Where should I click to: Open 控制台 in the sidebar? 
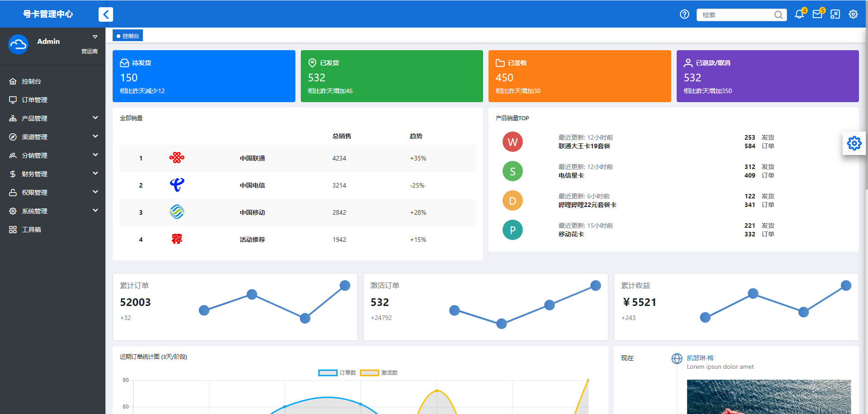52,81
